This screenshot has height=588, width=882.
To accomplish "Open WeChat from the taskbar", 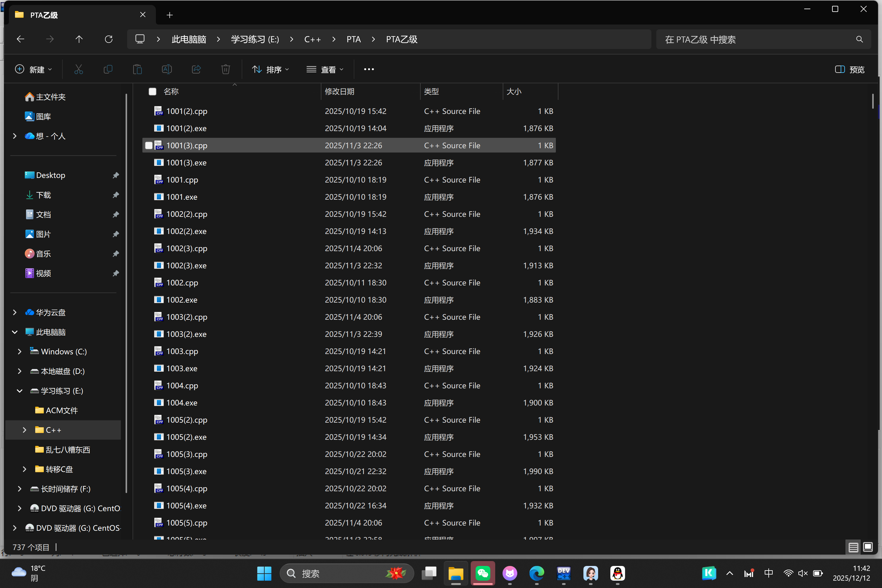I will tap(483, 573).
